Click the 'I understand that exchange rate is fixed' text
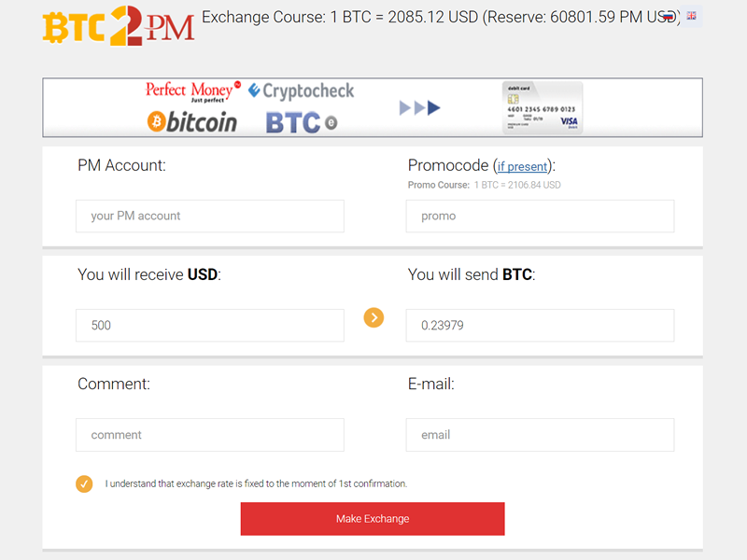Image resolution: width=747 pixels, height=560 pixels. 256,483
